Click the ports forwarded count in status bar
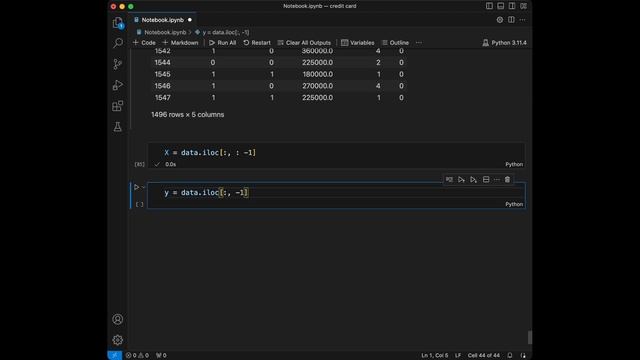This screenshot has width=640, height=360. coord(161,355)
